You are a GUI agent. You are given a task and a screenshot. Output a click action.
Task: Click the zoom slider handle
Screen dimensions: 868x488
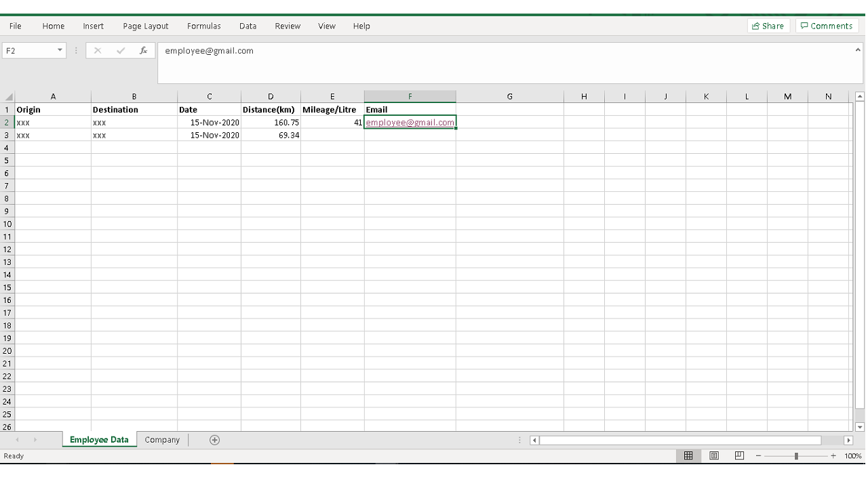point(796,456)
